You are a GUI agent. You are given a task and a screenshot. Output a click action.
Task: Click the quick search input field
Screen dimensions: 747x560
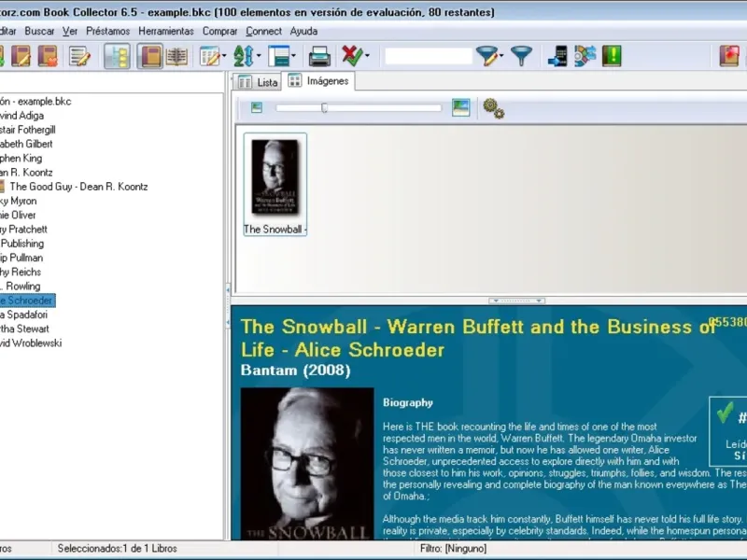click(x=429, y=56)
